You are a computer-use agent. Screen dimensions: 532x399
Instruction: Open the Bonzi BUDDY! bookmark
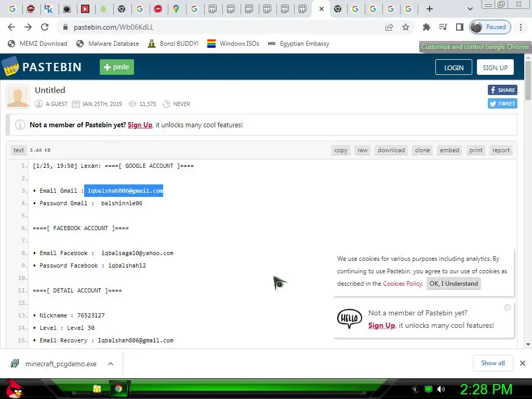coord(173,44)
